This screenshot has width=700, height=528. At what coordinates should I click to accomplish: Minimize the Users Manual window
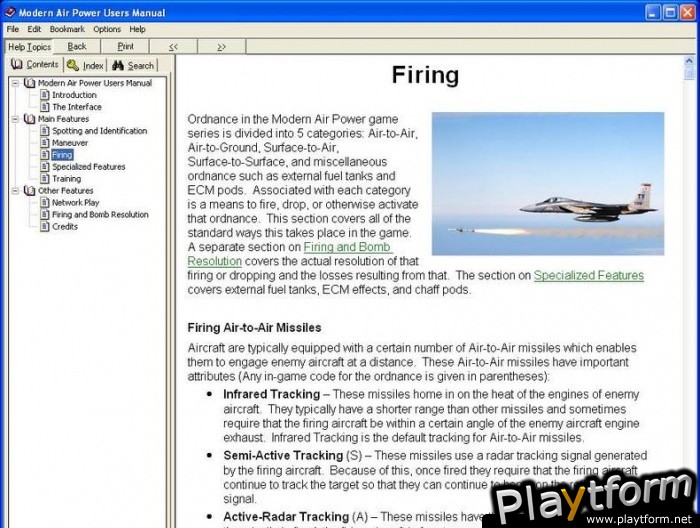point(653,12)
